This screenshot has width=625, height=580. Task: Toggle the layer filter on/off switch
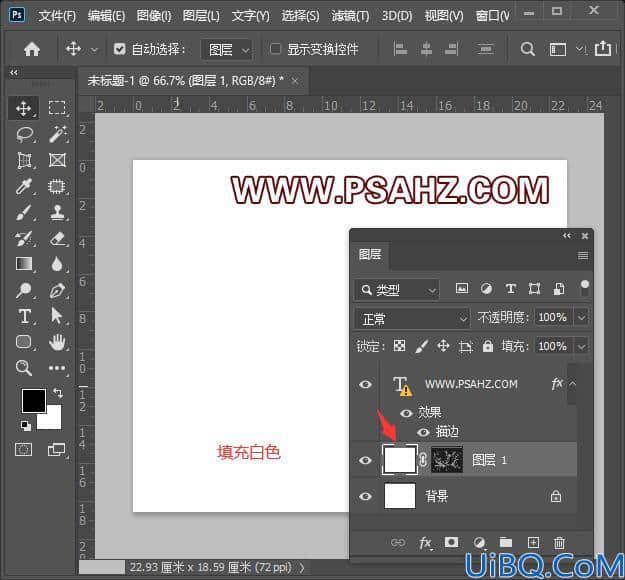(x=584, y=288)
